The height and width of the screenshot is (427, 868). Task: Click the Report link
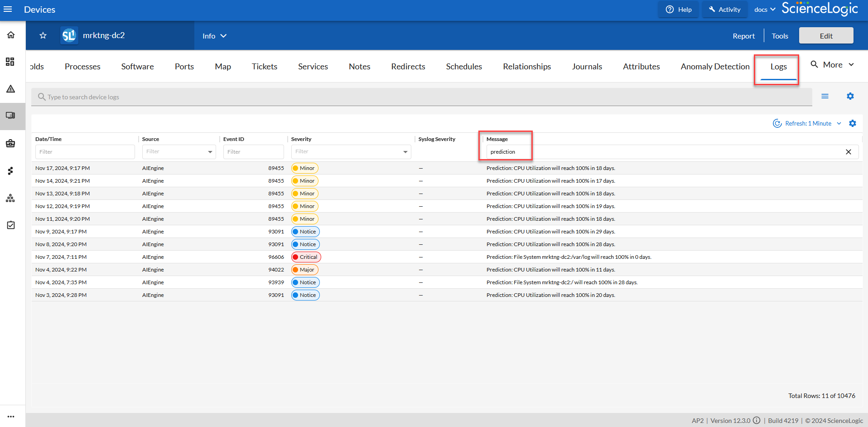pyautogui.click(x=743, y=36)
